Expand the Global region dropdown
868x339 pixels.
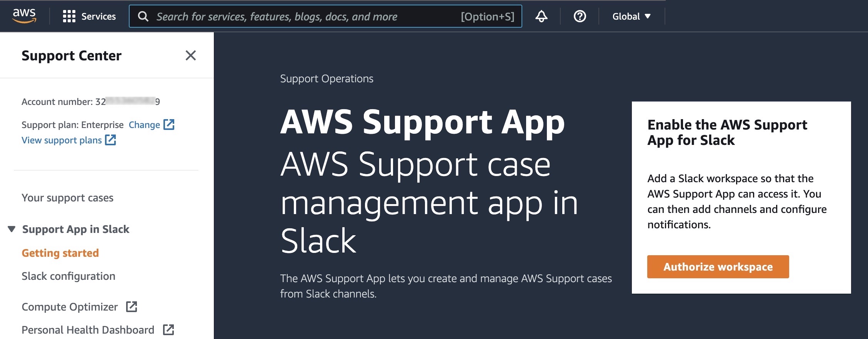tap(631, 16)
